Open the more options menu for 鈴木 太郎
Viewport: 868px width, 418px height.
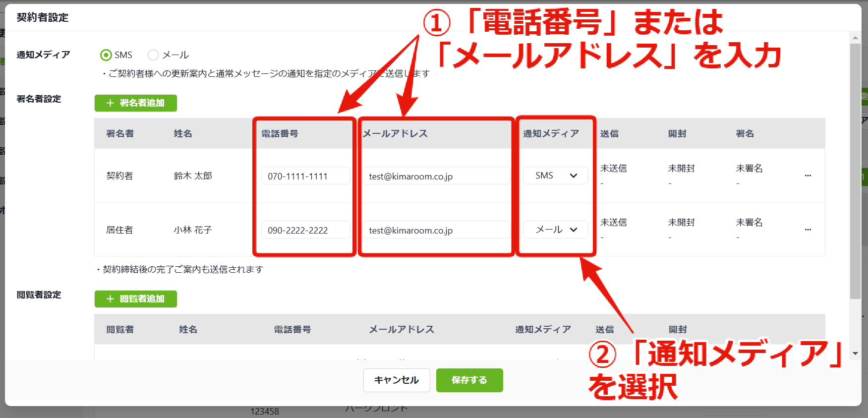808,176
